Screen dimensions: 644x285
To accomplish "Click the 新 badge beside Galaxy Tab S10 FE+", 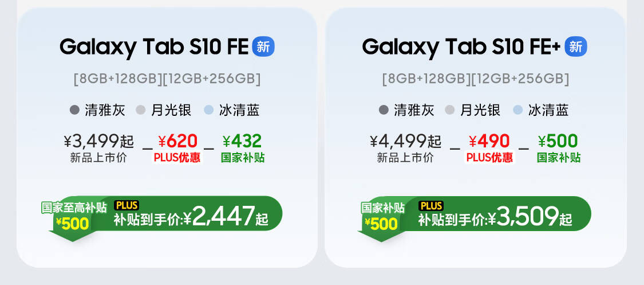I will tap(576, 47).
